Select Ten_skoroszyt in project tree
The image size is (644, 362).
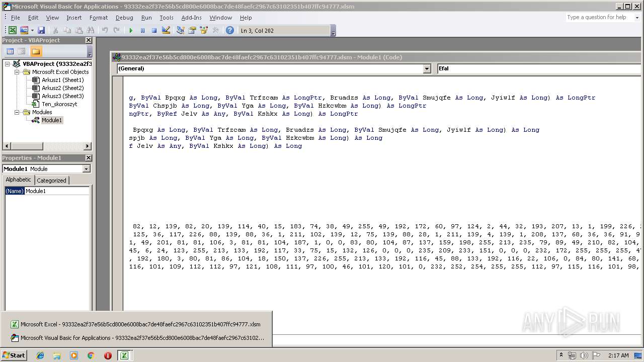59,104
